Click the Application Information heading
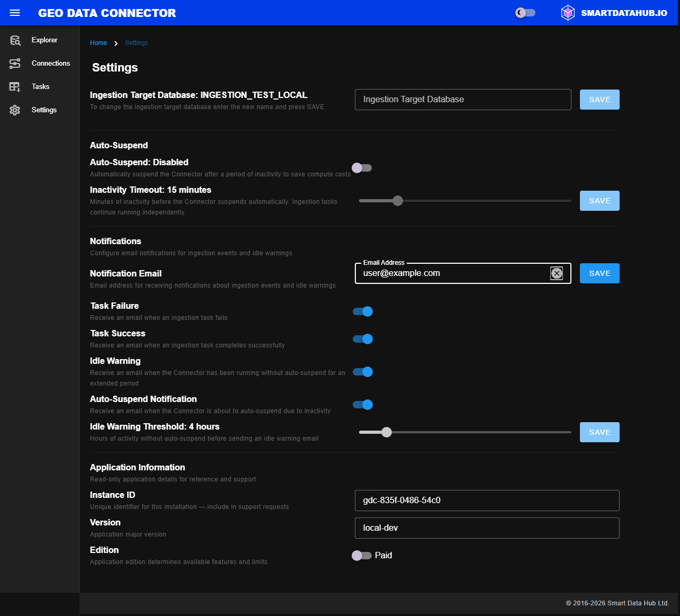This screenshot has width=680, height=616. 138,467
